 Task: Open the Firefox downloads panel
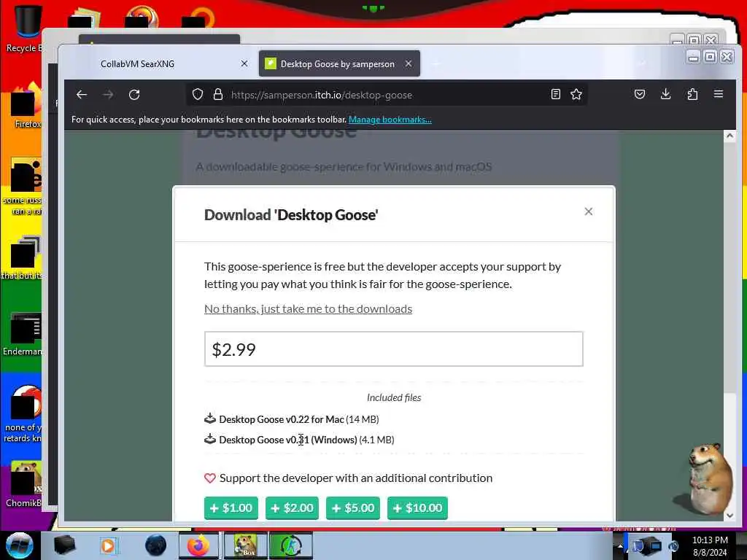point(665,94)
